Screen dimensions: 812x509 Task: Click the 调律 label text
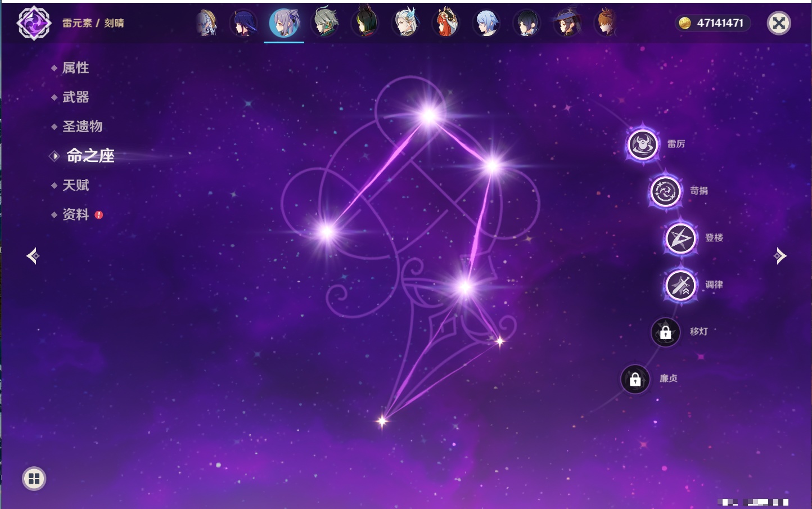(x=714, y=285)
